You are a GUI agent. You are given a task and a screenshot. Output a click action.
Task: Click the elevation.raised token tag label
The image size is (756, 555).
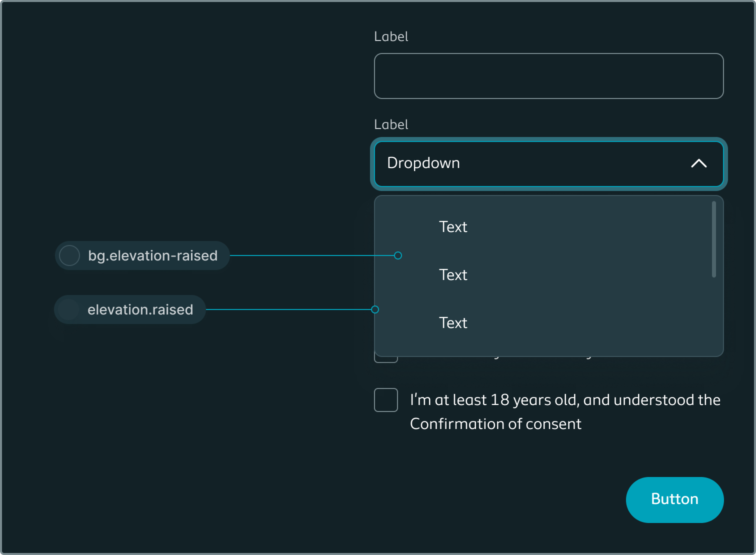(140, 309)
